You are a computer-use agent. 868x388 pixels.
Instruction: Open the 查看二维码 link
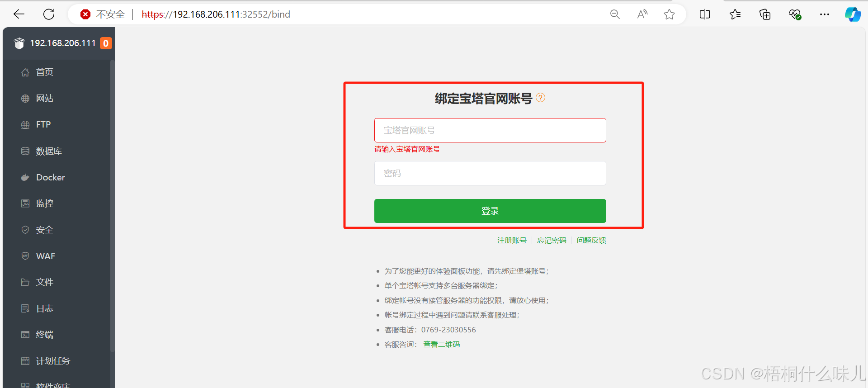(442, 345)
